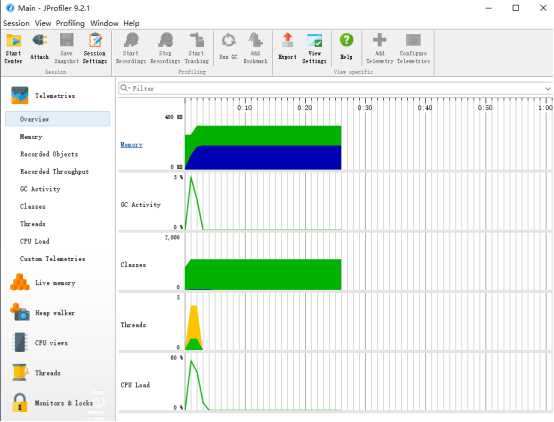Click the Start Tracking icon

pyautogui.click(x=196, y=40)
